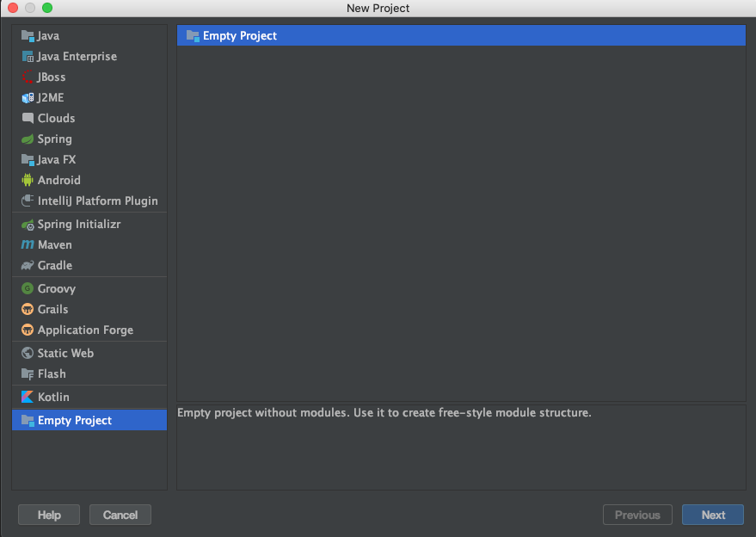The width and height of the screenshot is (756, 537).
Task: Click the Empty project description text
Action: click(384, 413)
